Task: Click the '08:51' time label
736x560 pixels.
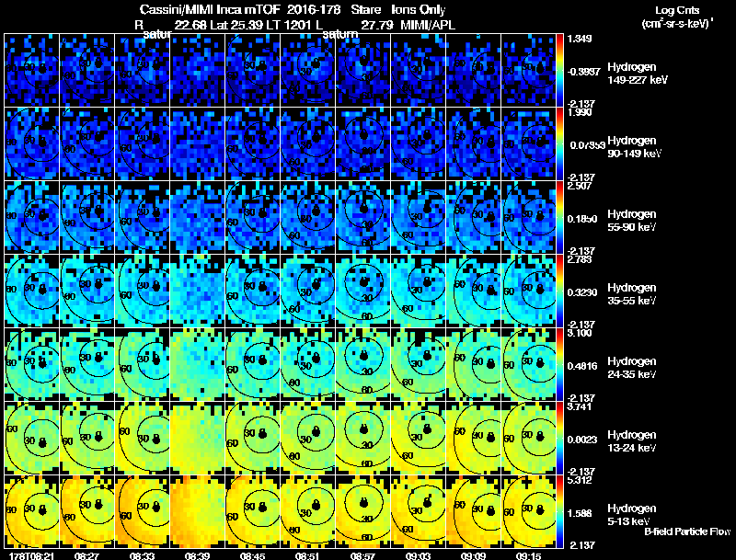Action: [x=308, y=555]
